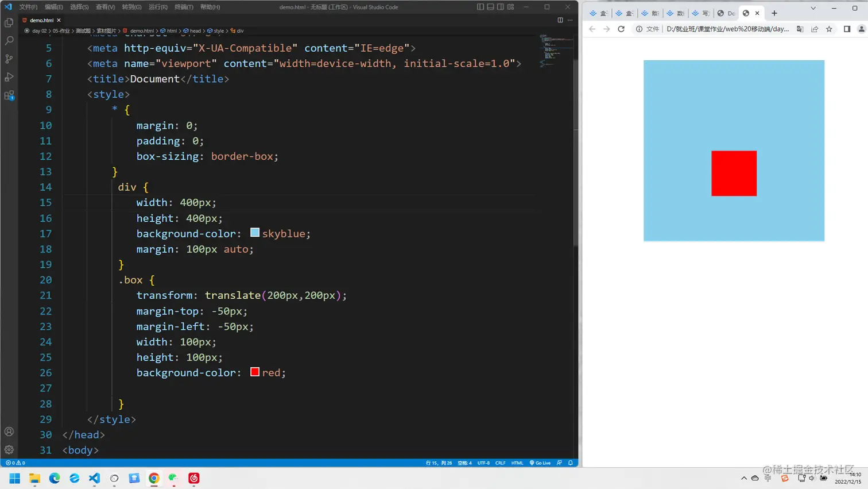Image resolution: width=868 pixels, height=489 pixels.
Task: Open the 转到(G) menu
Action: click(x=131, y=7)
